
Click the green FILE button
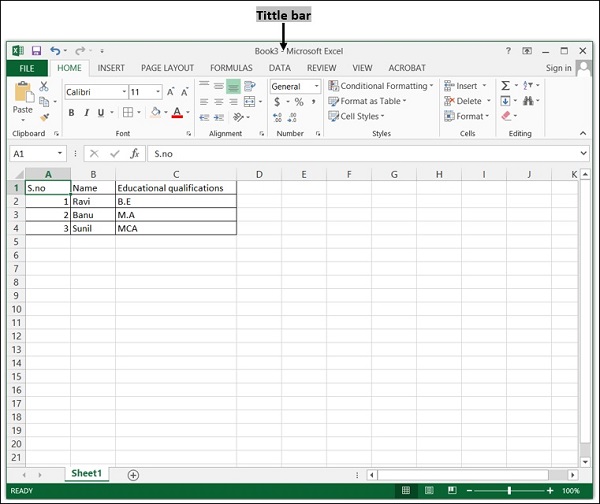click(x=26, y=68)
